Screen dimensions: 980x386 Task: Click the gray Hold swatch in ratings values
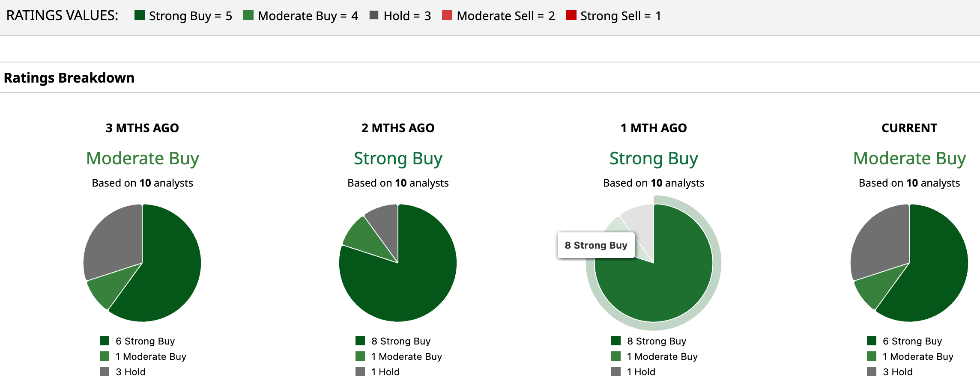374,15
